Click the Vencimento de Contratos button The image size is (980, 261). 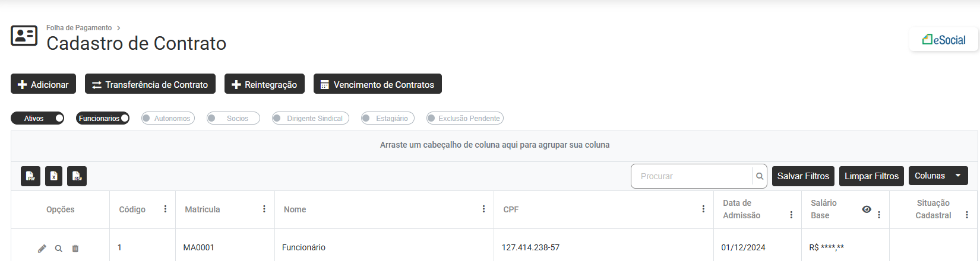point(377,84)
